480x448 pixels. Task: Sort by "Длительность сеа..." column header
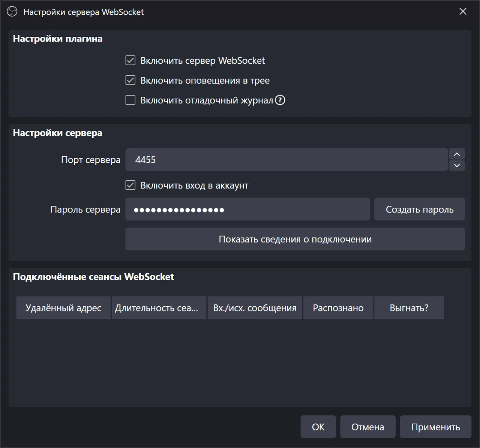coord(159,308)
